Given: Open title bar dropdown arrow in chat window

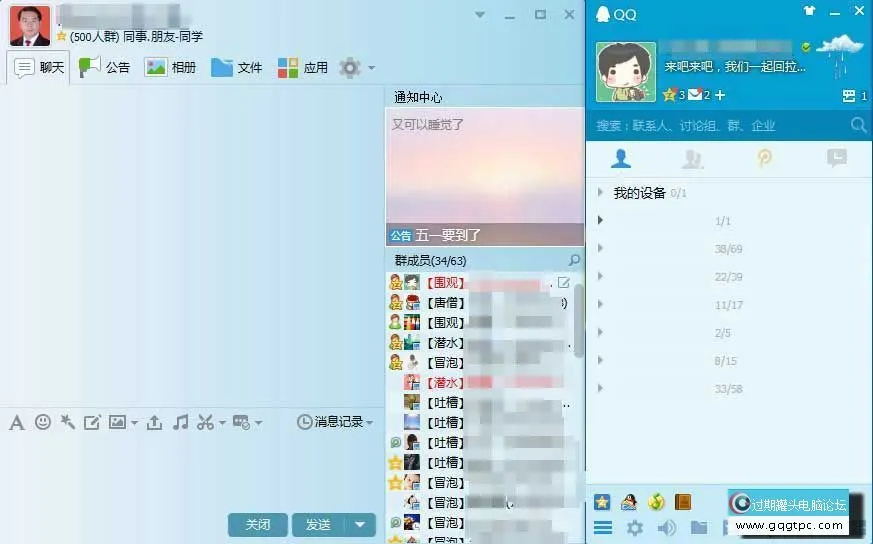Looking at the screenshot, I should point(480,14).
